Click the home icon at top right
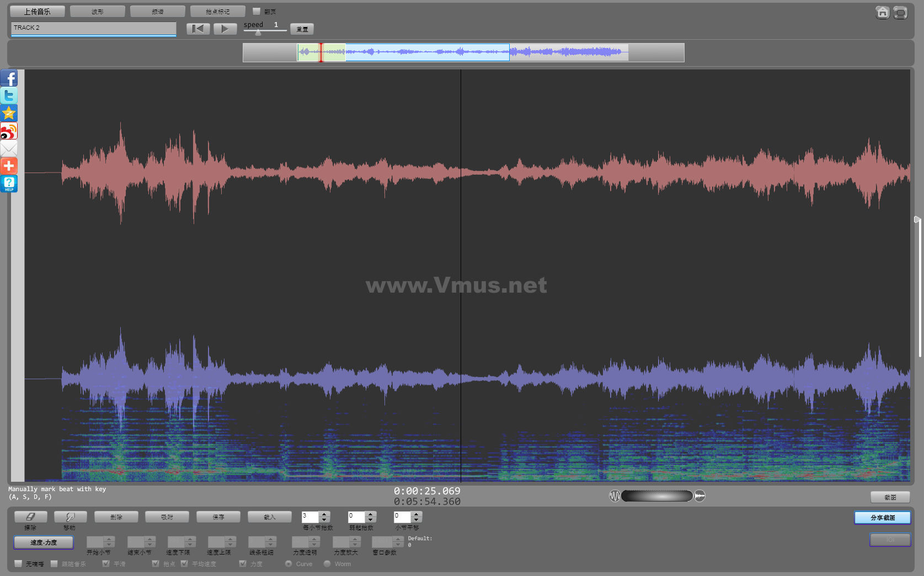This screenshot has width=924, height=576. tap(882, 13)
